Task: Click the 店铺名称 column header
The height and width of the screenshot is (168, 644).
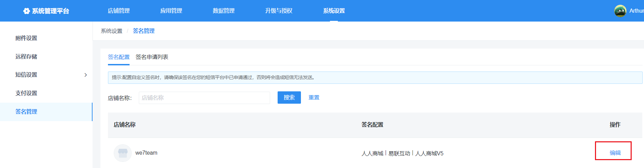Action: [x=124, y=125]
